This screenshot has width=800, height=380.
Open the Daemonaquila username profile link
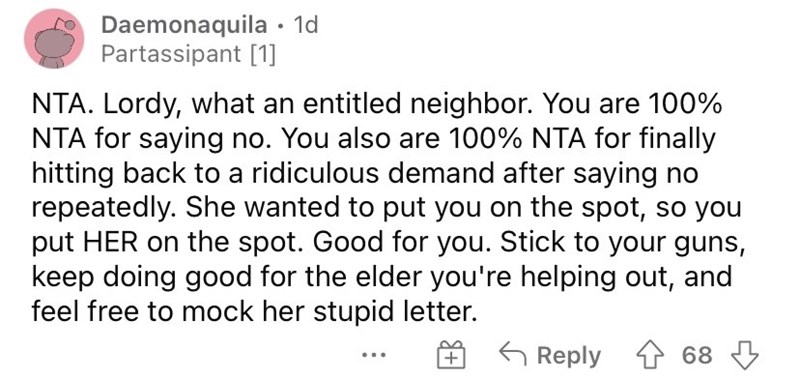(184, 25)
